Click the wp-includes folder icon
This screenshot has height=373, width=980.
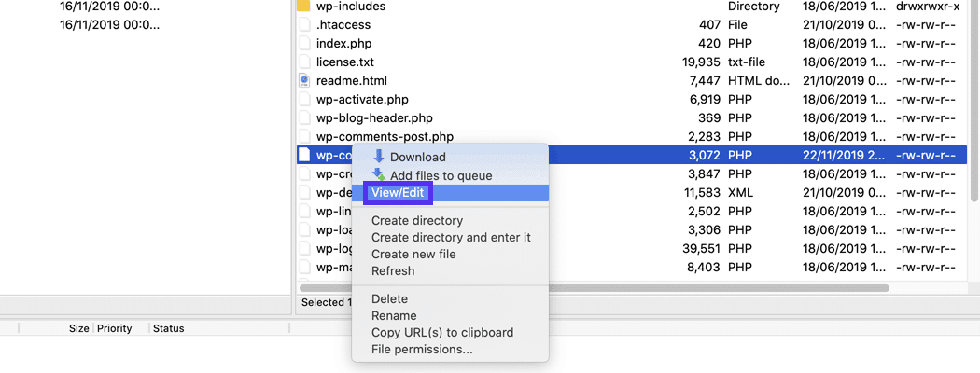(x=303, y=7)
